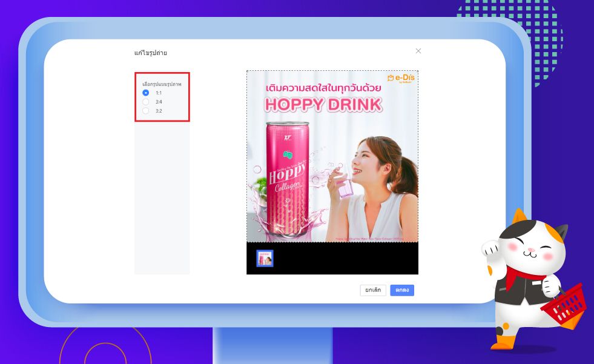Screen dimensions: 594x364
Task: Click the เลือกรูปแบบรูปภาพ label
Action: (x=162, y=84)
